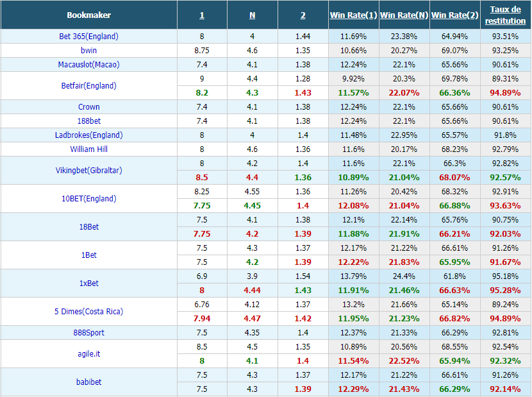The image size is (532, 397).
Task: Select the 69.07% value in bwin row
Action: (454, 51)
